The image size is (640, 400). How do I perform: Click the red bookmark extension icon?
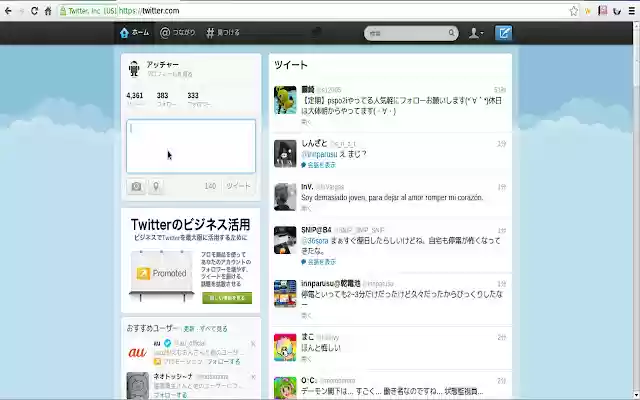pyautogui.click(x=602, y=11)
